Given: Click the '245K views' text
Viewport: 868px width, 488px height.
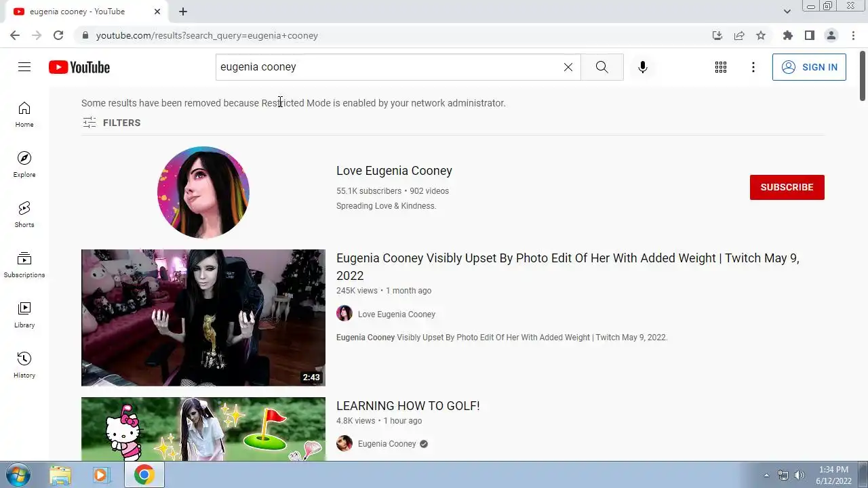Looking at the screenshot, I should point(357,291).
